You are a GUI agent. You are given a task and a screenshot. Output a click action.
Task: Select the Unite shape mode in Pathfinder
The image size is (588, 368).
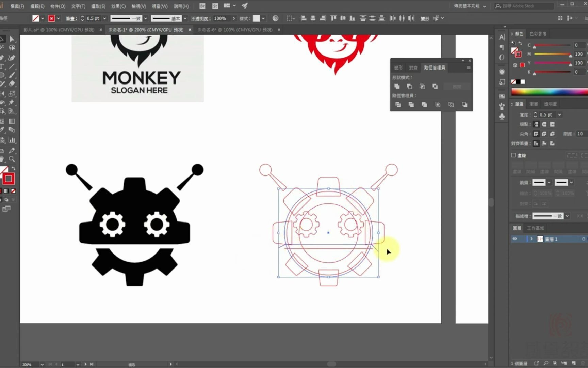pos(397,86)
